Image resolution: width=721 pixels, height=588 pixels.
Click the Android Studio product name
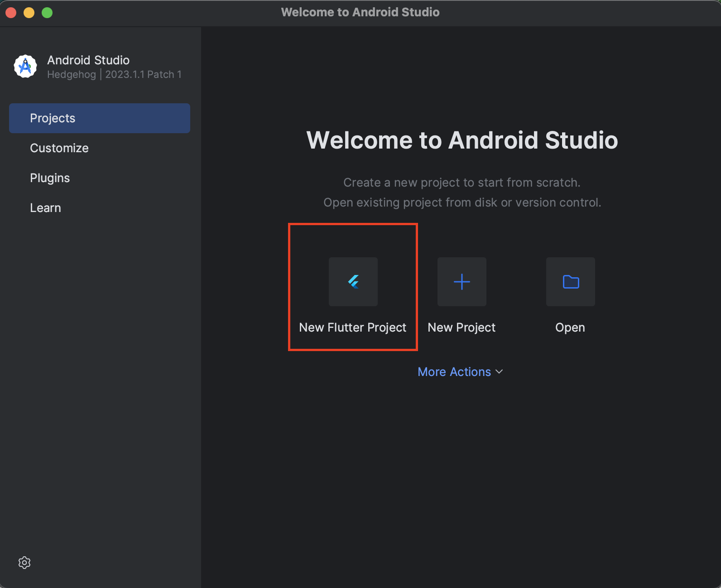[88, 60]
